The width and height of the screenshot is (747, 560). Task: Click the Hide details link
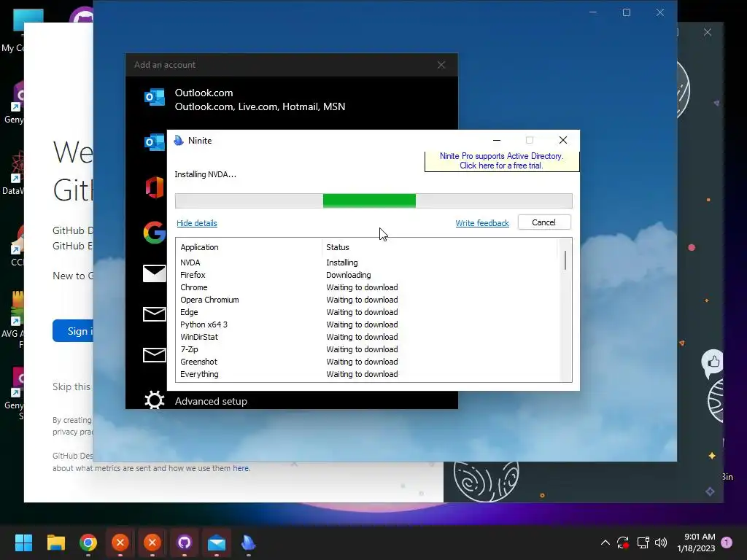tap(197, 223)
